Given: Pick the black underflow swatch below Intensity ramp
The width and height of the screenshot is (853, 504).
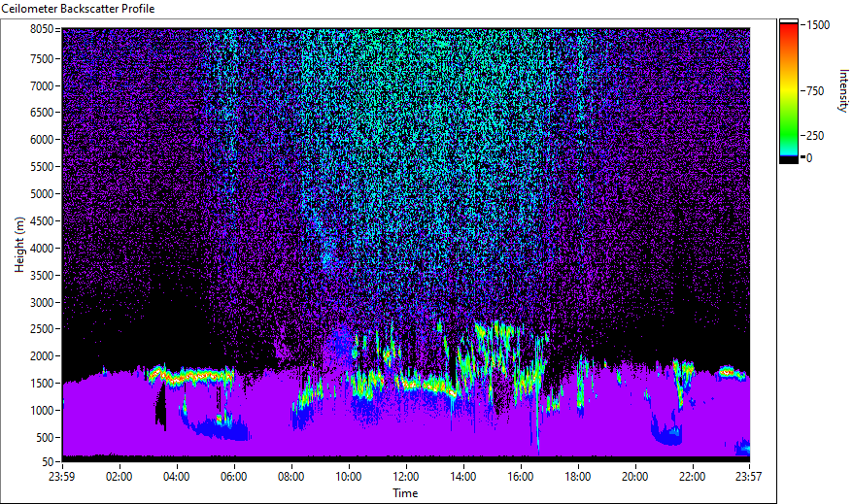Looking at the screenshot, I should (x=788, y=159).
